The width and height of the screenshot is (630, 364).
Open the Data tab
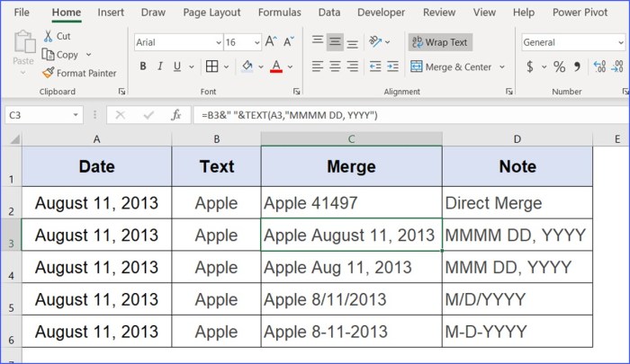point(329,13)
